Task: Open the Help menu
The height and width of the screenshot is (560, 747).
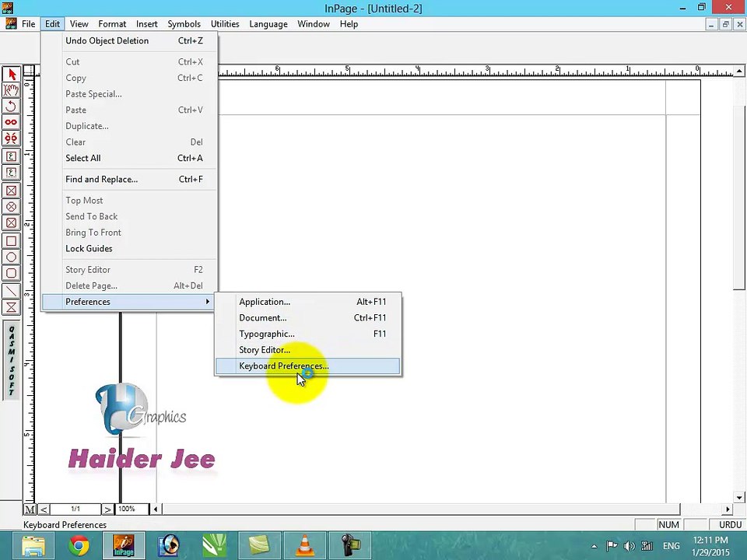Action: 349,24
